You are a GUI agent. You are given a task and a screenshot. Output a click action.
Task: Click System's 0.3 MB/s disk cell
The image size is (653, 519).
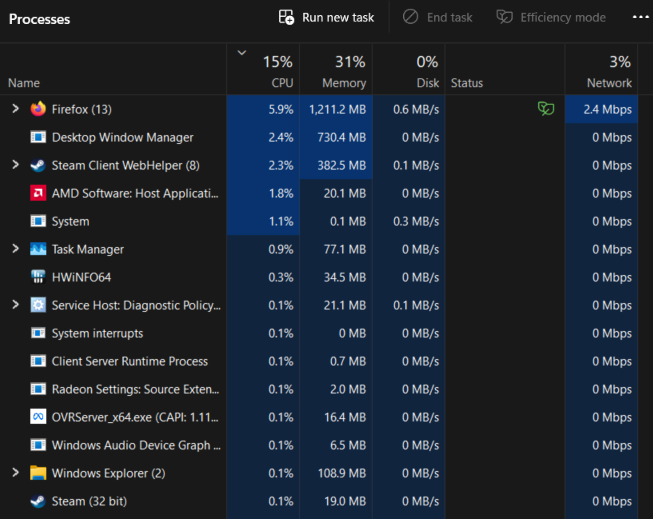pyautogui.click(x=409, y=221)
